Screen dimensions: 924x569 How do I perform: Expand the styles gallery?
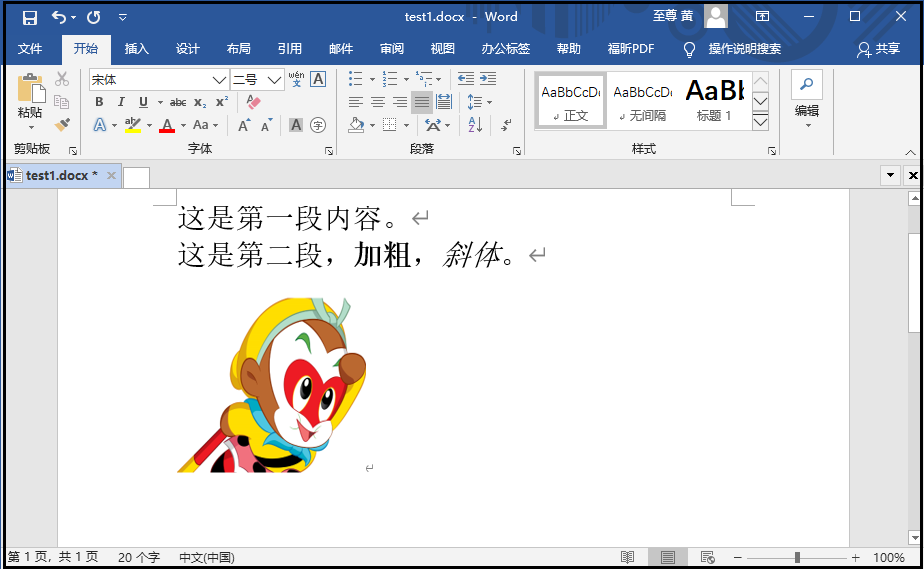tap(761, 123)
